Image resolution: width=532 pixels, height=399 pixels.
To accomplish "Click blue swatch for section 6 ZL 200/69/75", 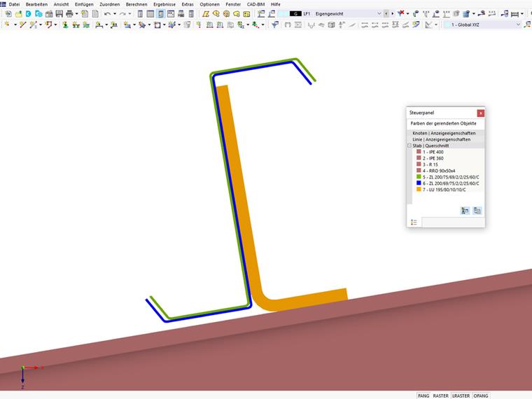I will coord(419,183).
